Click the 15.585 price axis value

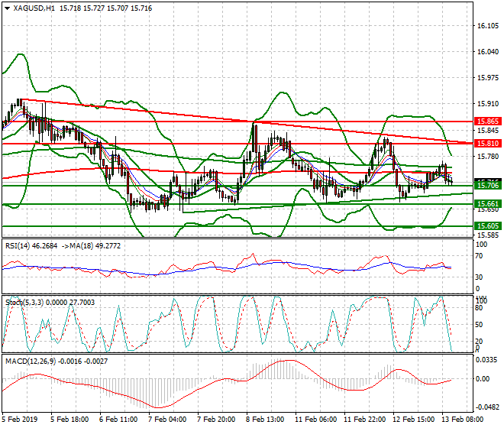point(488,235)
